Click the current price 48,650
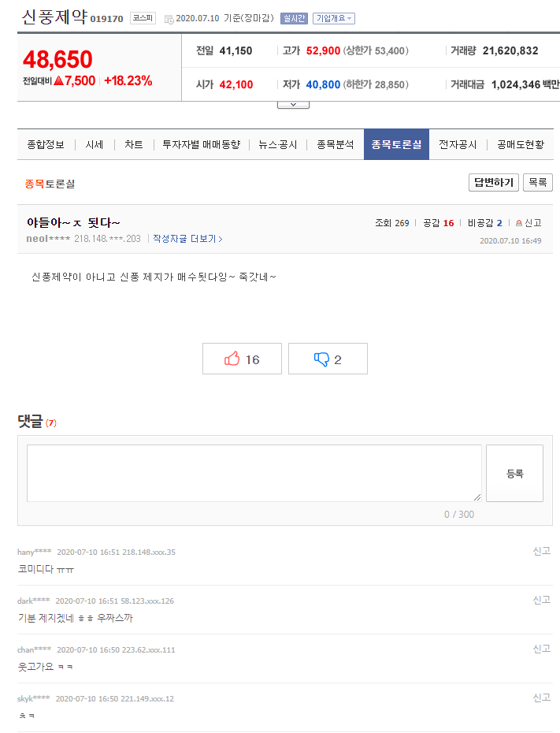 point(58,59)
